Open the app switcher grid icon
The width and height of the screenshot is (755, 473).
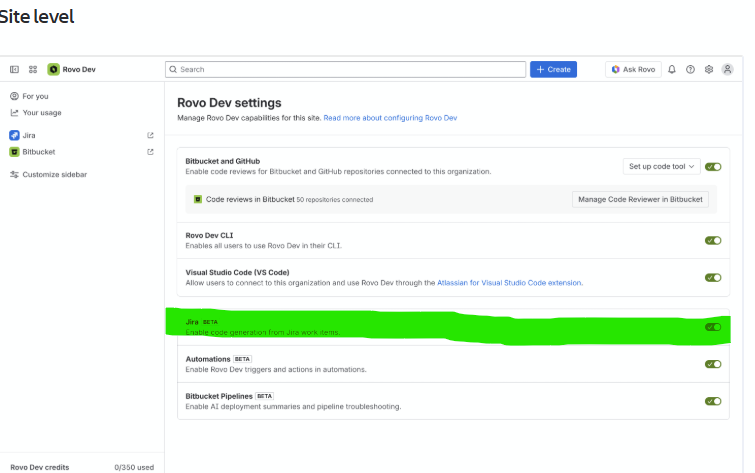(33, 69)
